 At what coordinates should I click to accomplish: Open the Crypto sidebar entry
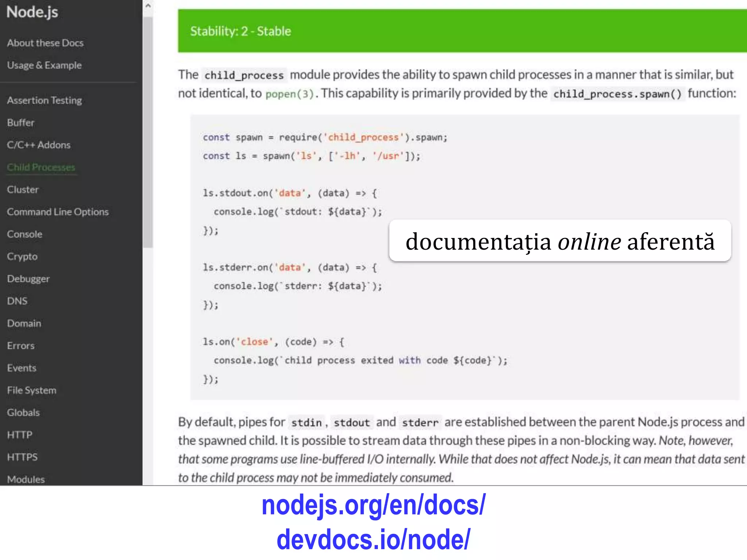pos(22,256)
